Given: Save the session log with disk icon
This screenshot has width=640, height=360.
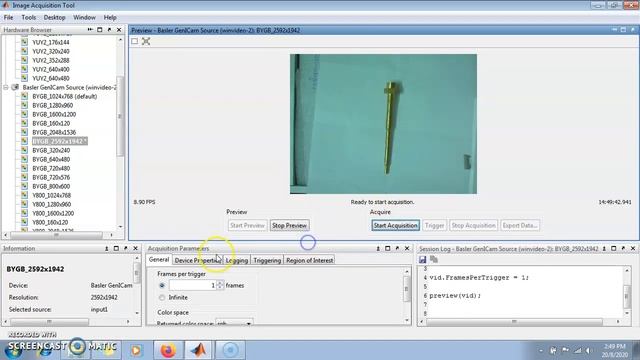Looking at the screenshot, I should pos(422,259).
